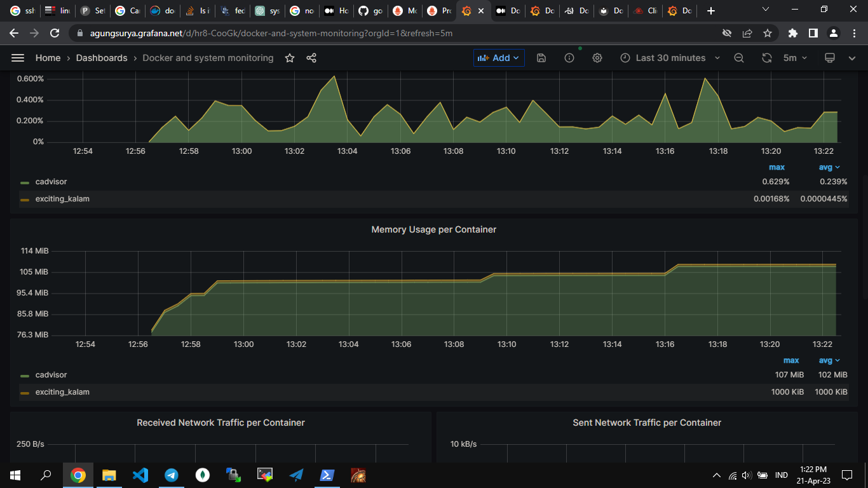This screenshot has width=868, height=488.
Task: Open Visual Studio Code from taskbar
Action: pos(140,475)
